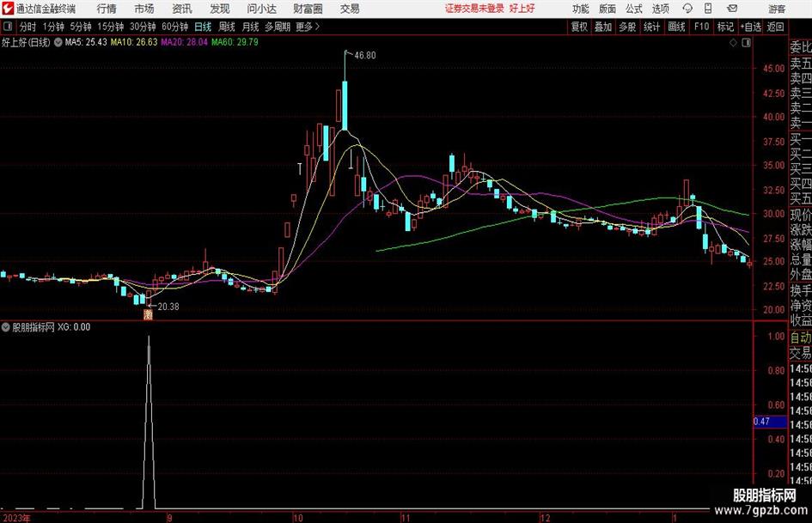Open the 版面 menu
Viewport: 812px width, 523px height.
point(607,9)
